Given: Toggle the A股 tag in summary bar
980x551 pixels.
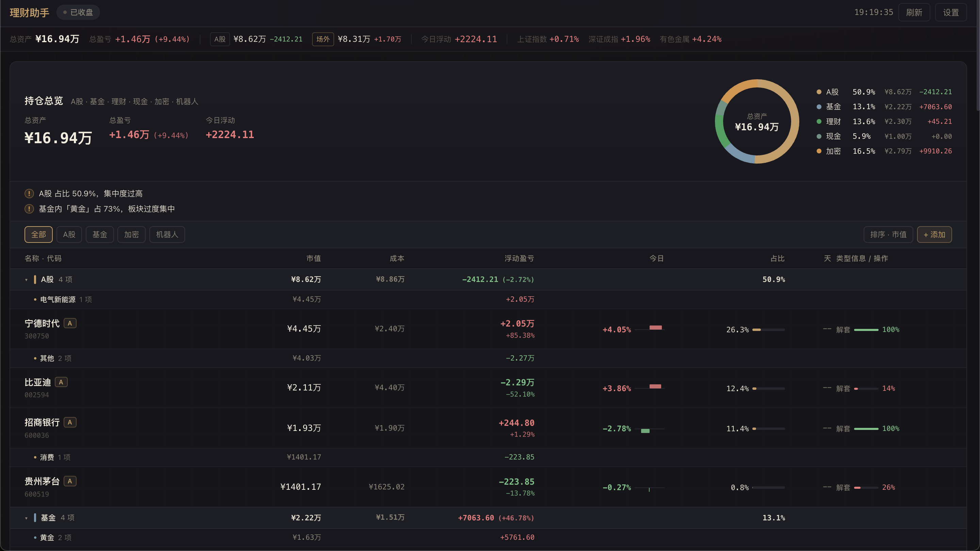Looking at the screenshot, I should [219, 39].
